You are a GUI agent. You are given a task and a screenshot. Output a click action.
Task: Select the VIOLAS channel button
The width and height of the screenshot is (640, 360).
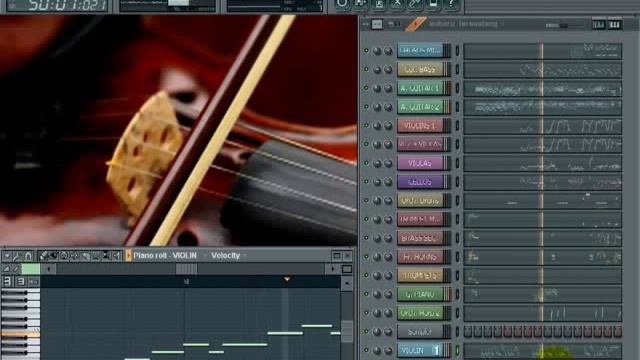(420, 163)
